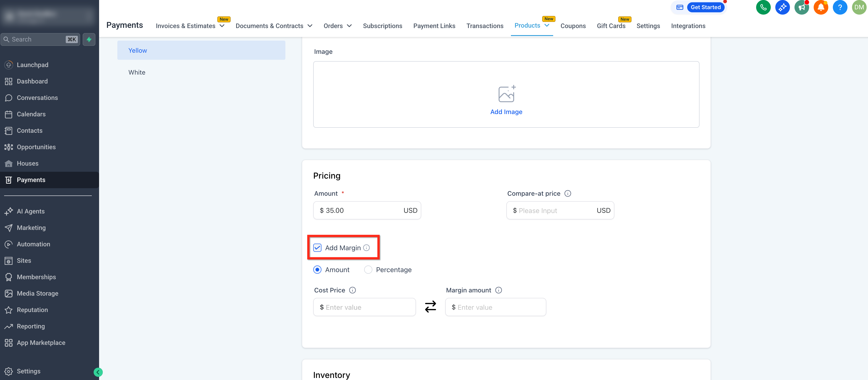Select the Percentage radio button
This screenshot has width=868, height=380.
click(368, 270)
